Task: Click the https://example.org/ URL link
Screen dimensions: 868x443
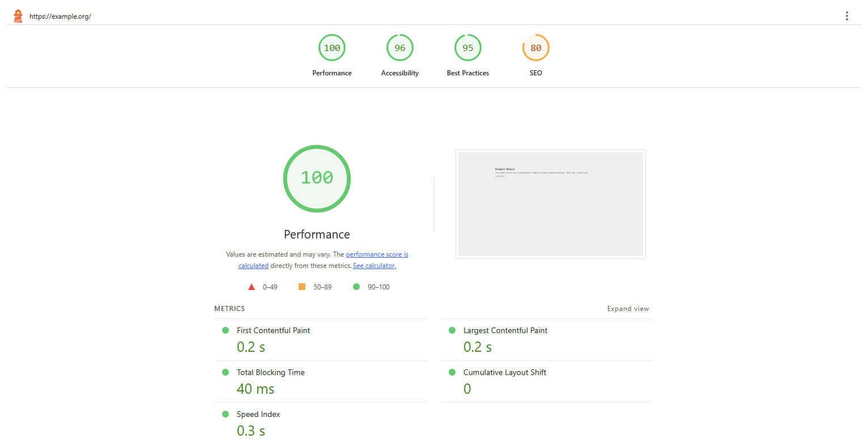Action: pos(60,16)
